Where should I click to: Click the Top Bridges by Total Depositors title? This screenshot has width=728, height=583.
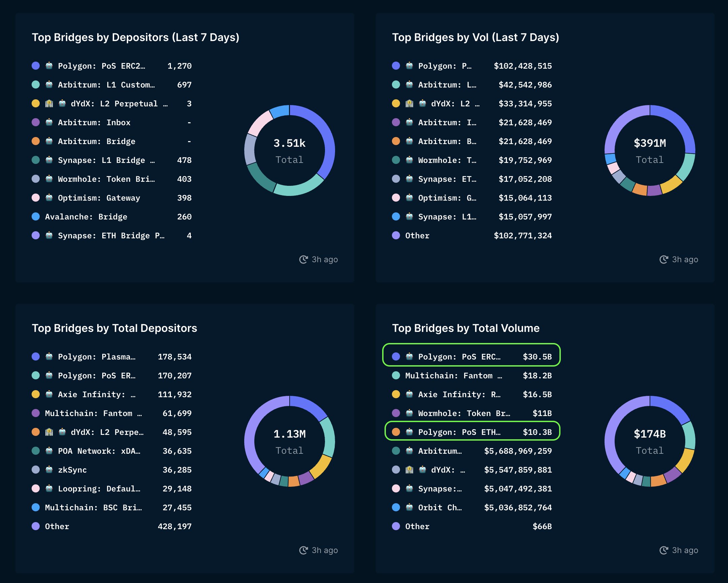click(x=114, y=328)
